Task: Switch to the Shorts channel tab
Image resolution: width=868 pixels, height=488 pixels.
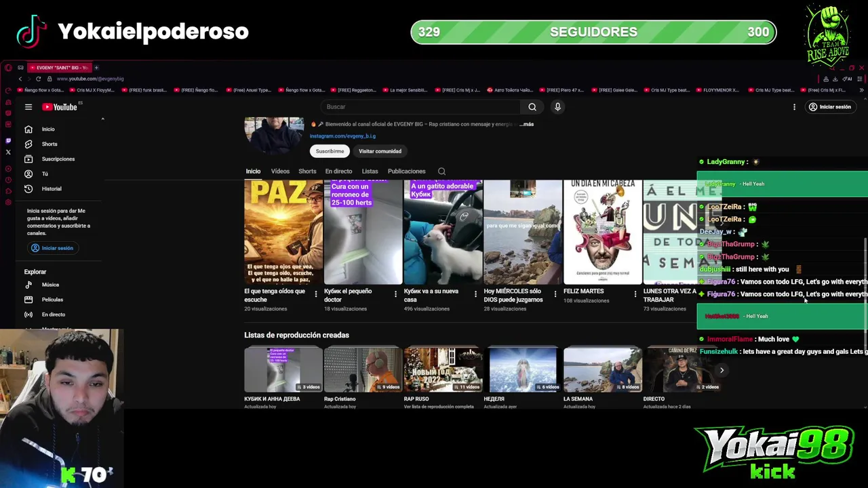Action: [x=307, y=171]
